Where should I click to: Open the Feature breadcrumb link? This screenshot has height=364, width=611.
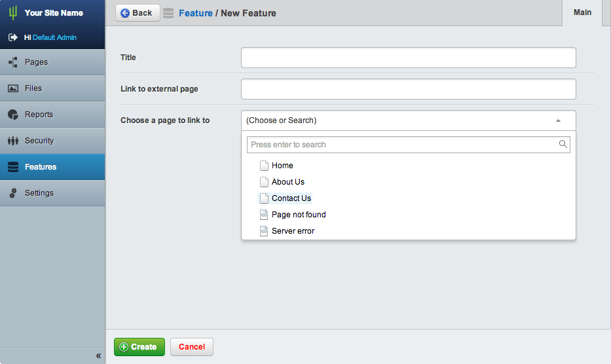pos(195,13)
